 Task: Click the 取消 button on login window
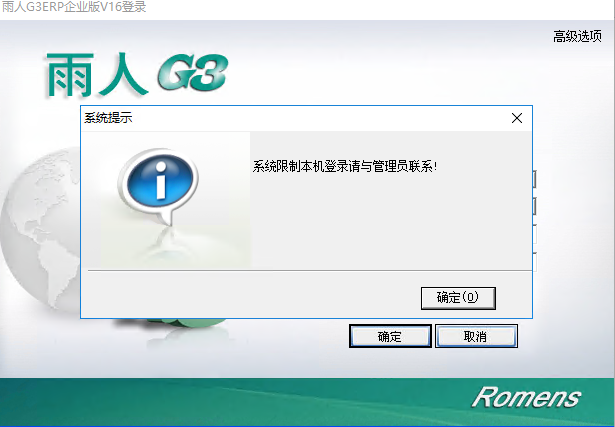click(x=476, y=336)
